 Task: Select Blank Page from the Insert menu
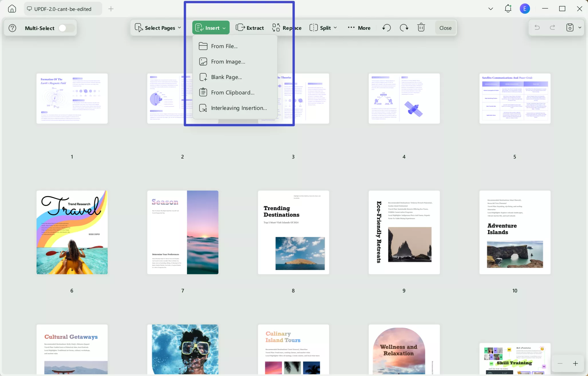click(226, 77)
